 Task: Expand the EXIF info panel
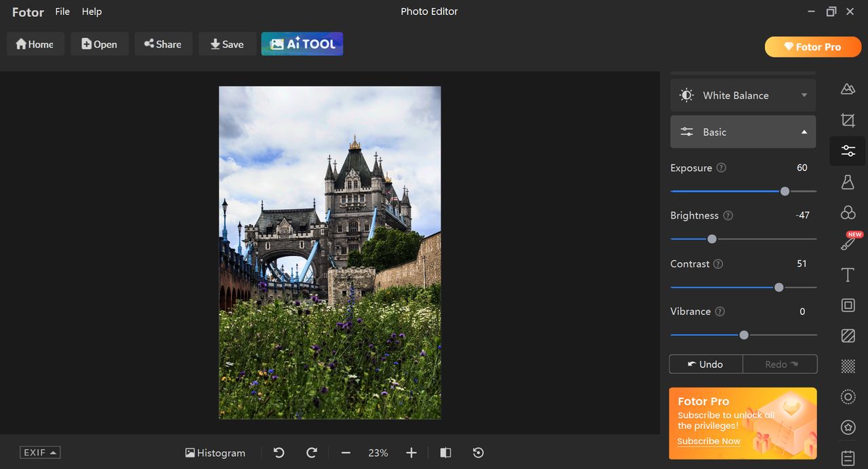pyautogui.click(x=40, y=453)
